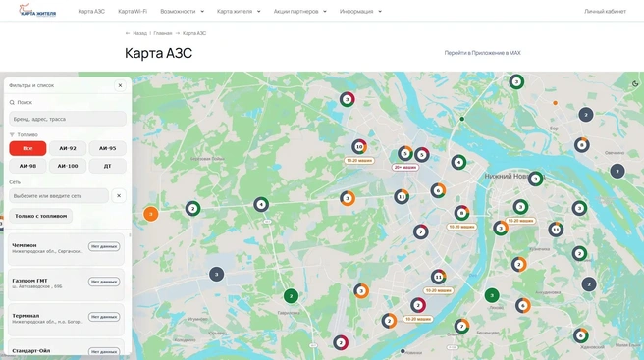Filter stations by ДТ diesel fuel
Screen dimensions: 644x360
coord(108,166)
